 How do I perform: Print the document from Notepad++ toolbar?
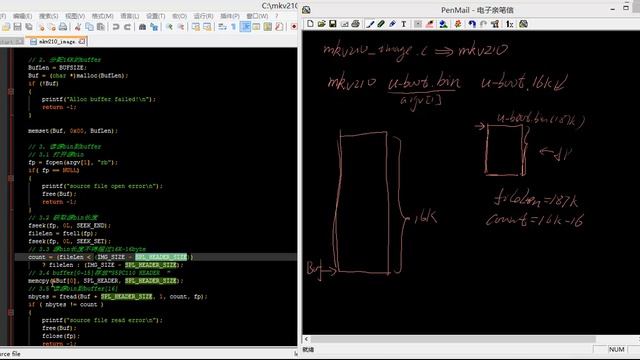(63, 27)
